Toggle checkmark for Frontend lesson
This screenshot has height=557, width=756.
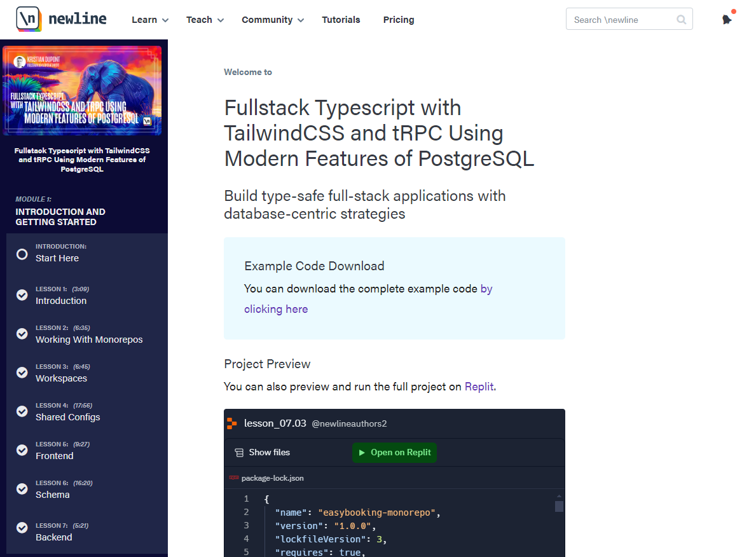coord(22,450)
